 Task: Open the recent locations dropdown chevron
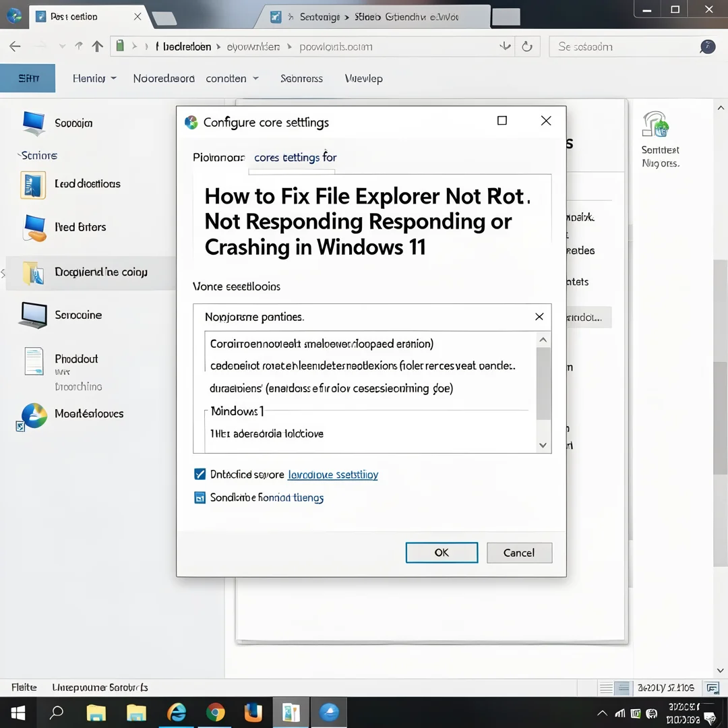pyautogui.click(x=62, y=47)
